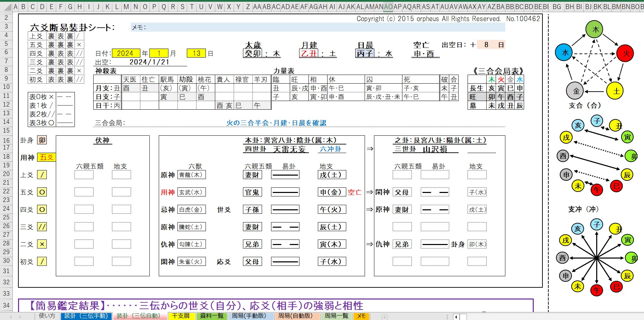
Task: Click the 辰 circle in 支冲 diagram
Action: [x=627, y=276]
